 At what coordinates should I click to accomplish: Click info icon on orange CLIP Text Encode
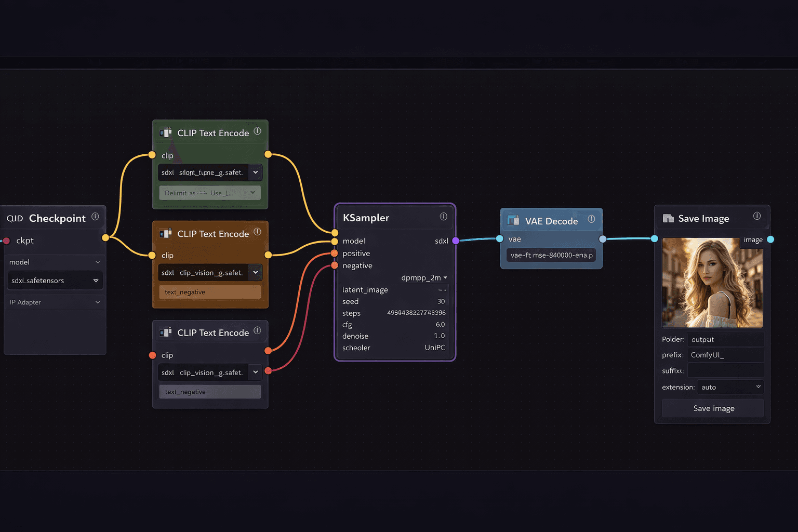pyautogui.click(x=257, y=231)
